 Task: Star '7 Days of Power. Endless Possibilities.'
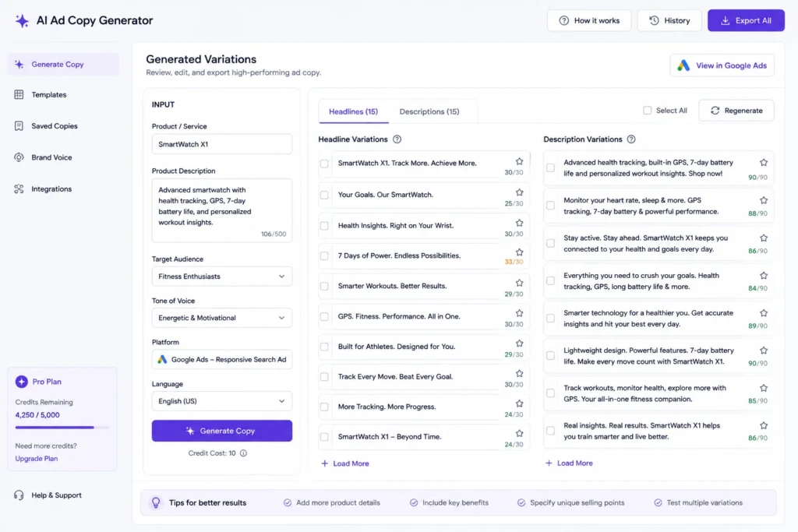pyautogui.click(x=519, y=252)
